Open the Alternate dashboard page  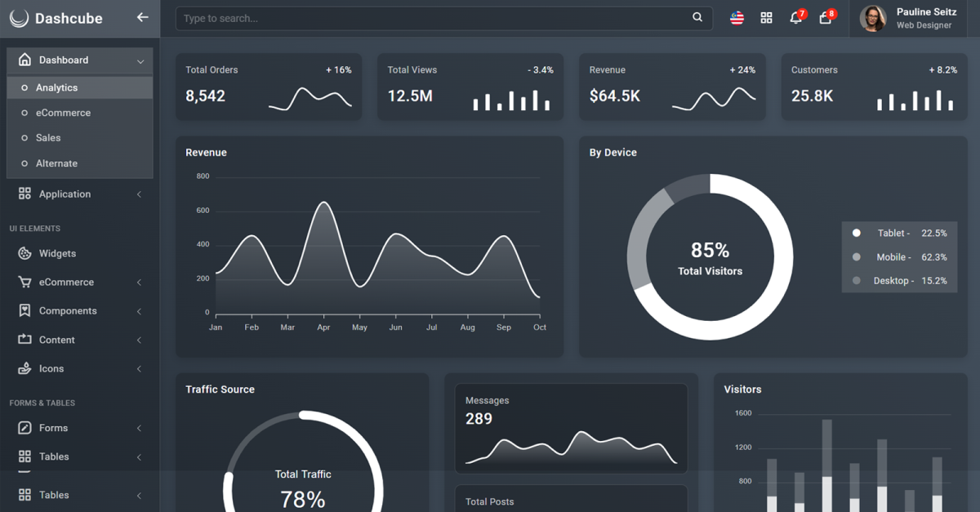point(56,163)
